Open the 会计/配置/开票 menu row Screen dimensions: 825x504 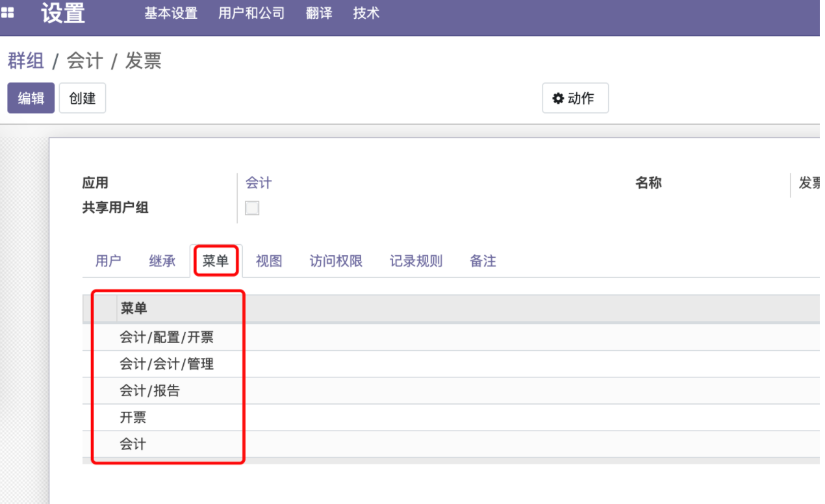click(x=451, y=338)
